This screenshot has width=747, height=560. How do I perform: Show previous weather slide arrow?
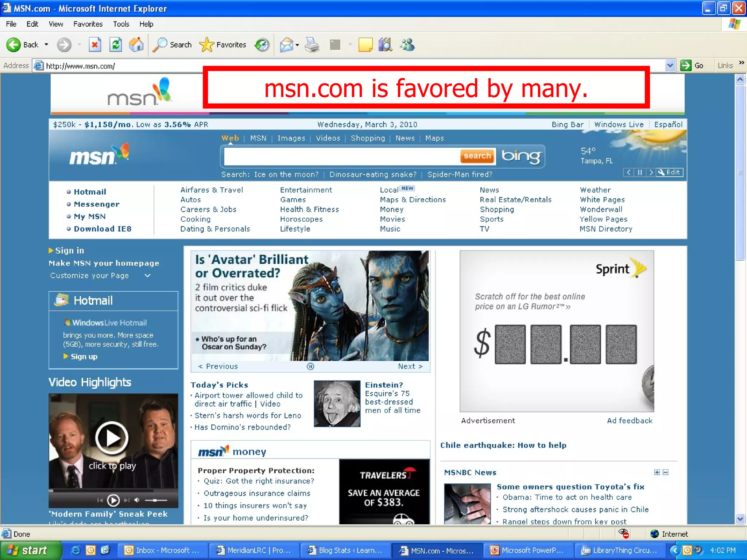tap(628, 172)
